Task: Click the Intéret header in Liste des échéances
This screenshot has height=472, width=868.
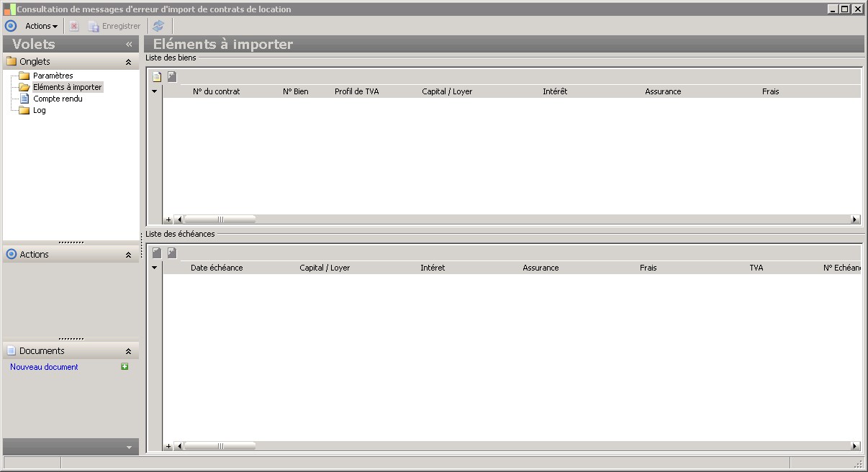Action: click(433, 268)
